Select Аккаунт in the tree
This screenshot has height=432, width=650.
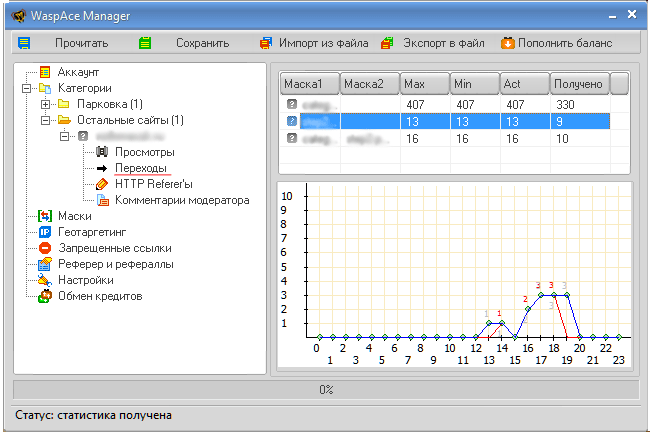point(78,72)
